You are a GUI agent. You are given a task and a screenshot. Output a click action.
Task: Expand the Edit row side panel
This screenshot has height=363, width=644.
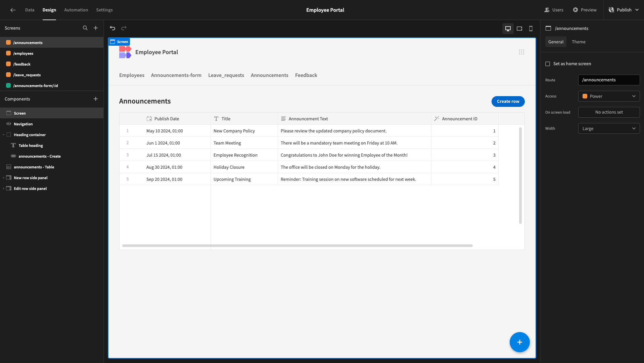(3, 189)
